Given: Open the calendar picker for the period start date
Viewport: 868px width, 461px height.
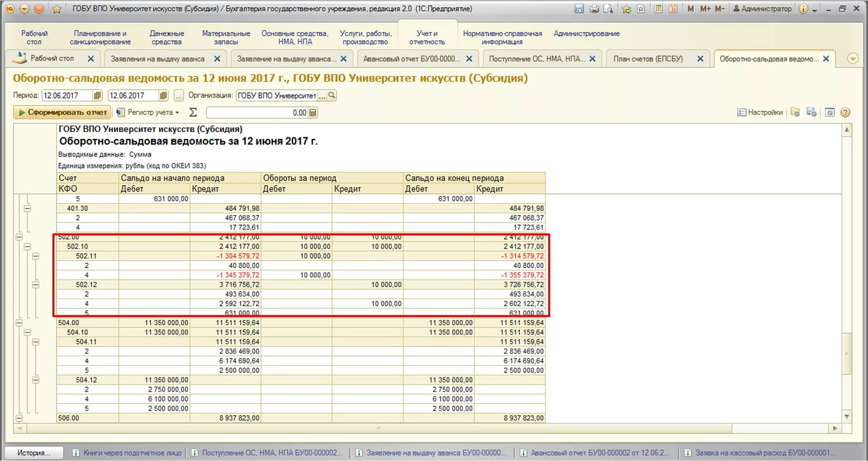Looking at the screenshot, I should pos(97,96).
